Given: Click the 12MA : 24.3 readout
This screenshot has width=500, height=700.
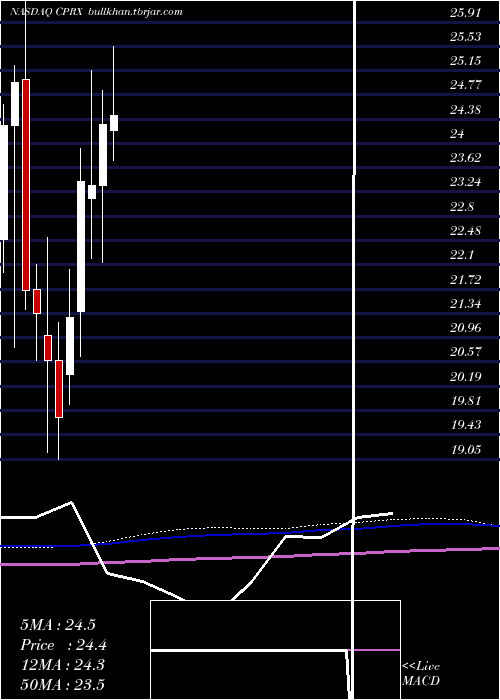Looking at the screenshot, I should coord(62,665).
